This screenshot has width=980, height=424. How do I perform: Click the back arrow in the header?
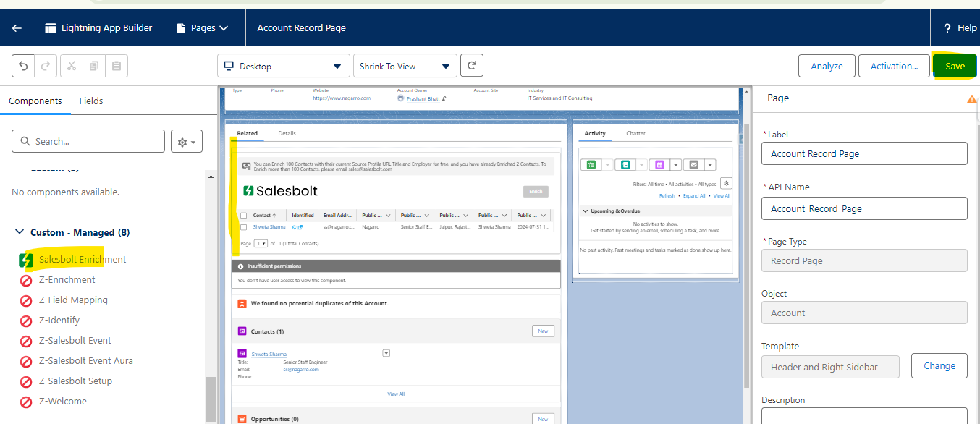tap(17, 28)
